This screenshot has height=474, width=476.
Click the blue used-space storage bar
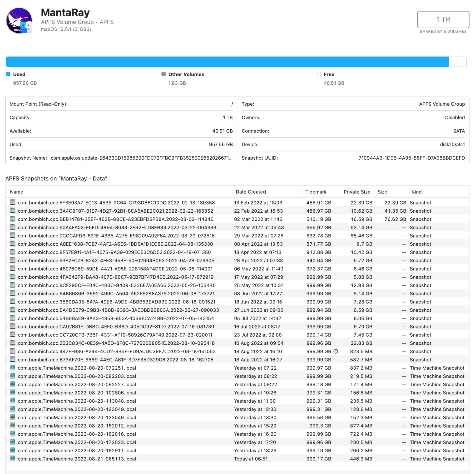coord(227,62)
